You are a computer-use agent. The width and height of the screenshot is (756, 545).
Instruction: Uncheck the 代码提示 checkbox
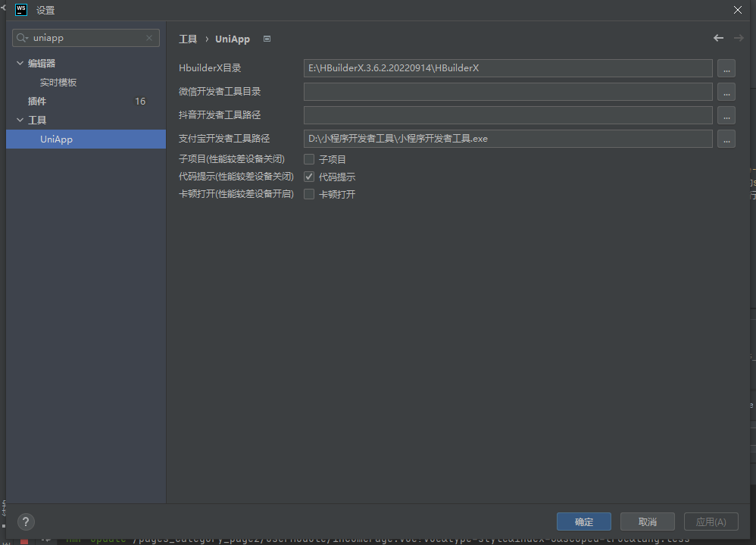(x=309, y=177)
